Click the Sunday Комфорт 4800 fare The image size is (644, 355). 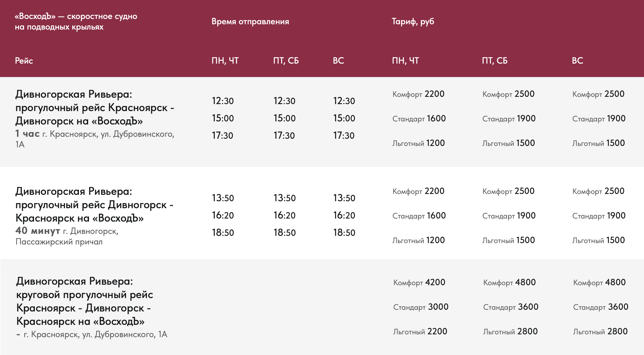(x=599, y=282)
